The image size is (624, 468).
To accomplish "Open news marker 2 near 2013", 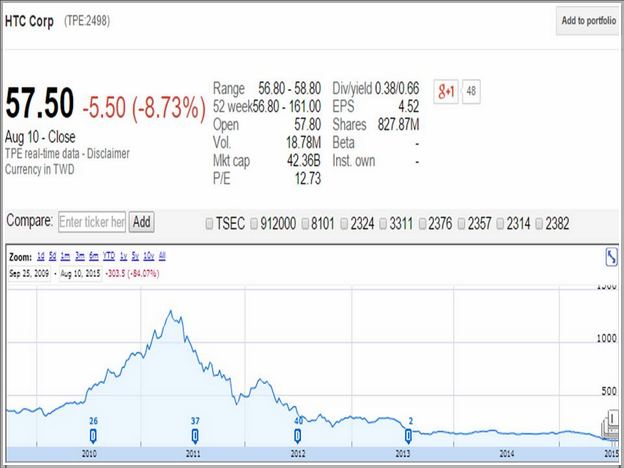I will click(408, 436).
